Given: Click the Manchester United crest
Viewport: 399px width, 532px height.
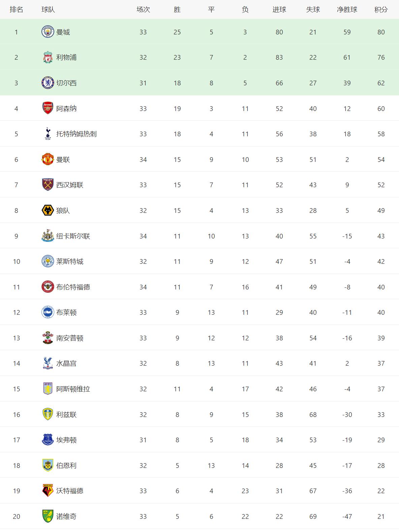Looking at the screenshot, I should coord(48,160).
